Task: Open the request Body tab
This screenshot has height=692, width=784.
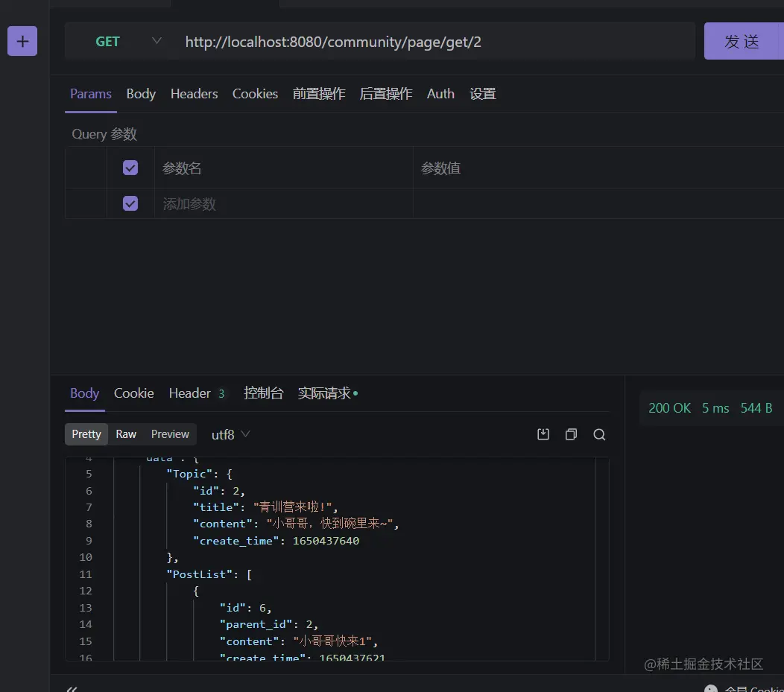Action: pyautogui.click(x=141, y=94)
